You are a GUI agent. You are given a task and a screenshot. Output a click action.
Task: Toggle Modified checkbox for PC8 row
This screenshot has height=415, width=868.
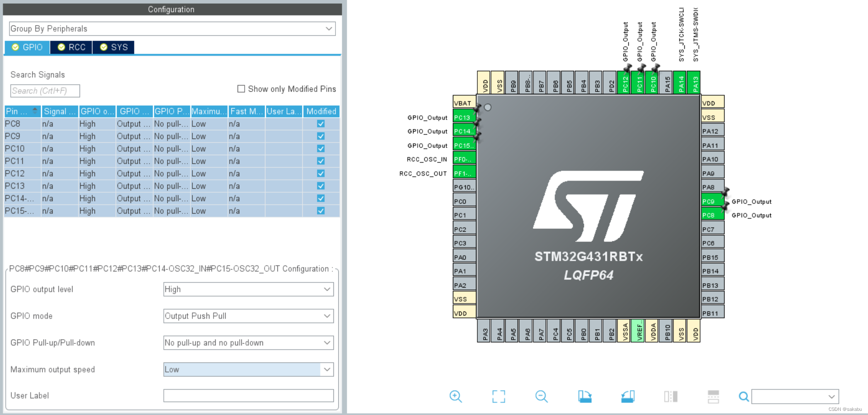click(x=321, y=124)
